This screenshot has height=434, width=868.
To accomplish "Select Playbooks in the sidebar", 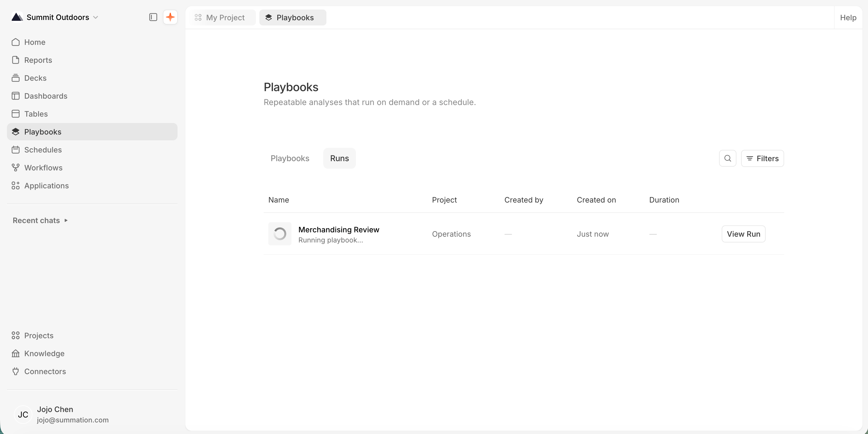I will pyautogui.click(x=92, y=132).
